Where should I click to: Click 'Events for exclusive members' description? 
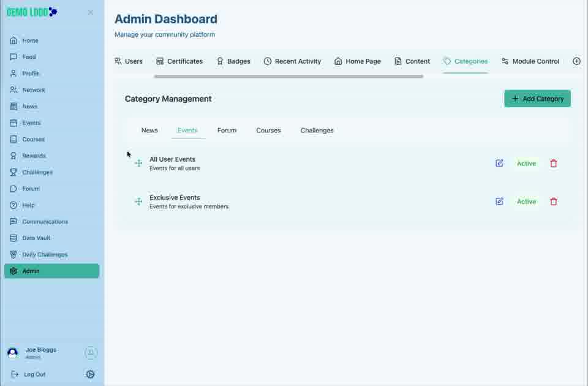click(x=189, y=206)
